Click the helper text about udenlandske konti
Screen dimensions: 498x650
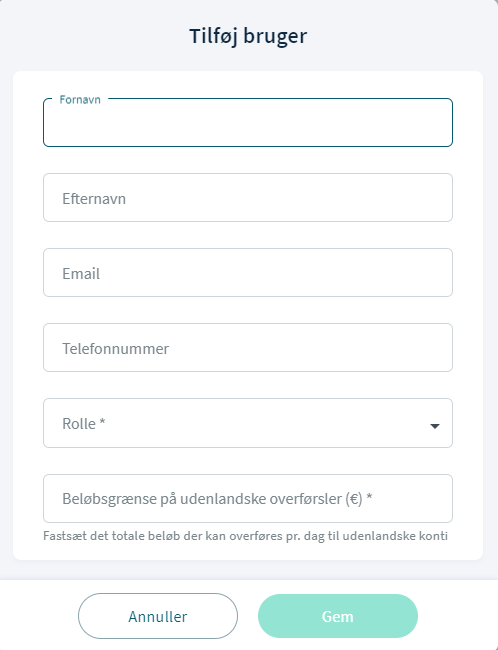pos(245,536)
